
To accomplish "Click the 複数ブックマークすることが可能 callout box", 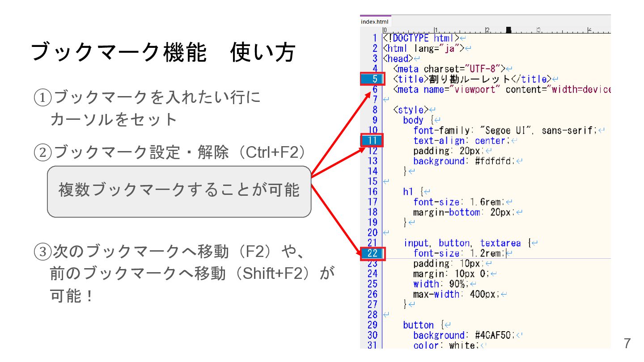I will pos(179,192).
